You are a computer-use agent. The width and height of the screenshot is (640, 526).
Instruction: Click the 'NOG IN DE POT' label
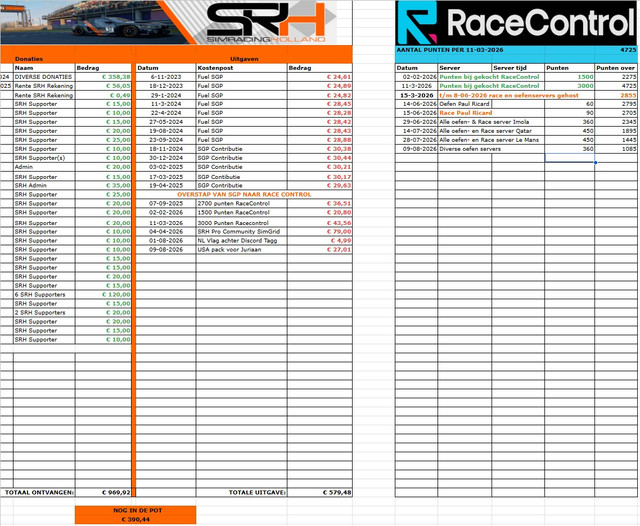pos(138,510)
